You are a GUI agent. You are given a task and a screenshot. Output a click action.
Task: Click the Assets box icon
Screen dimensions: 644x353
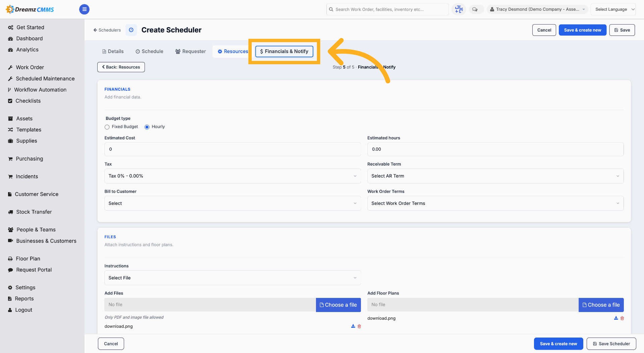[x=10, y=119]
